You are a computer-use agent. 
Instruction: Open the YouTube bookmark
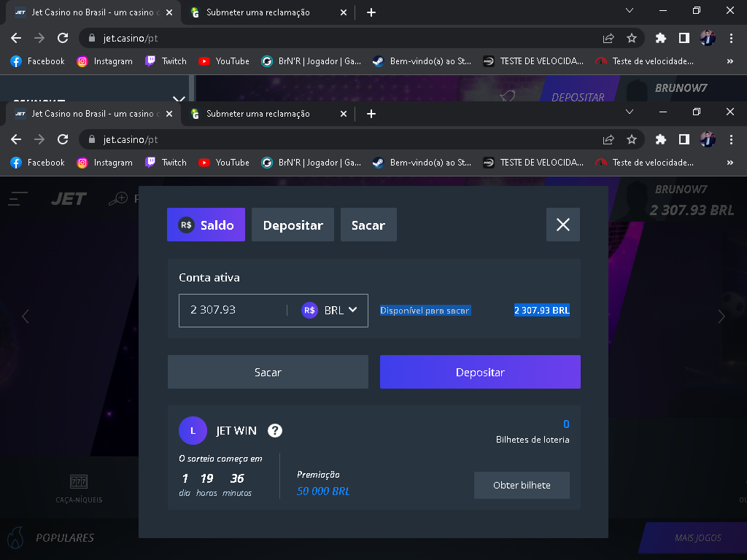click(224, 163)
